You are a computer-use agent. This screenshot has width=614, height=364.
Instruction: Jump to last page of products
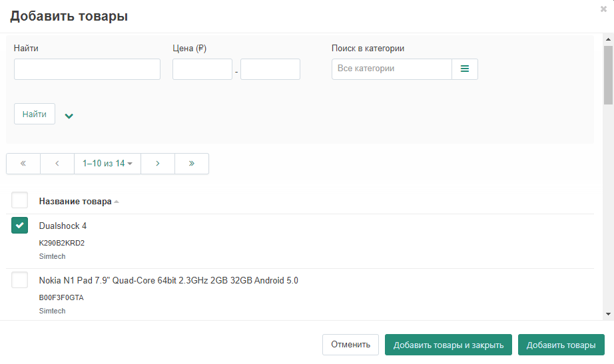pos(192,164)
